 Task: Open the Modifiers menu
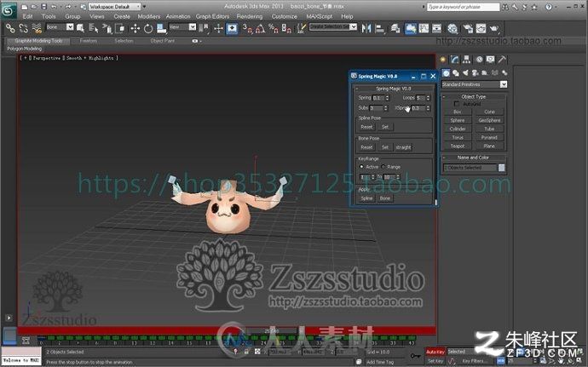[149, 16]
